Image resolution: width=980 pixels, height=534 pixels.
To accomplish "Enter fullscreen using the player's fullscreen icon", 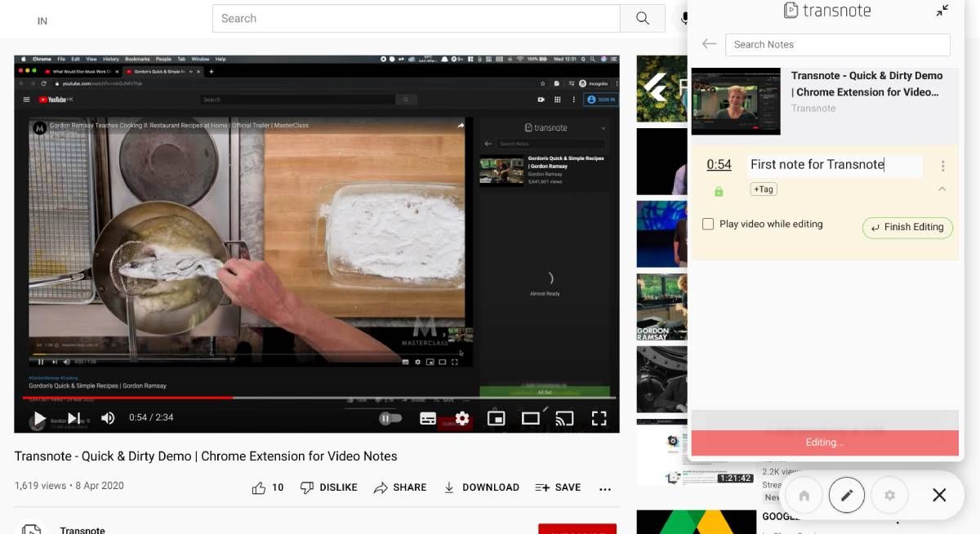I will [x=599, y=417].
